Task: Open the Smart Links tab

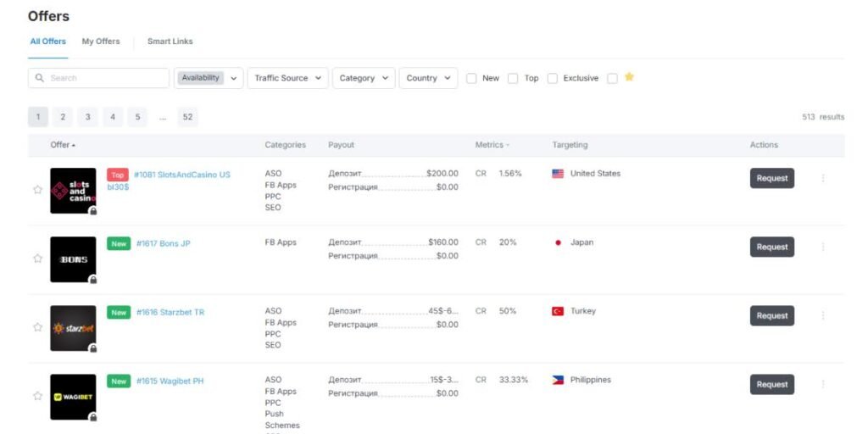Action: point(170,42)
